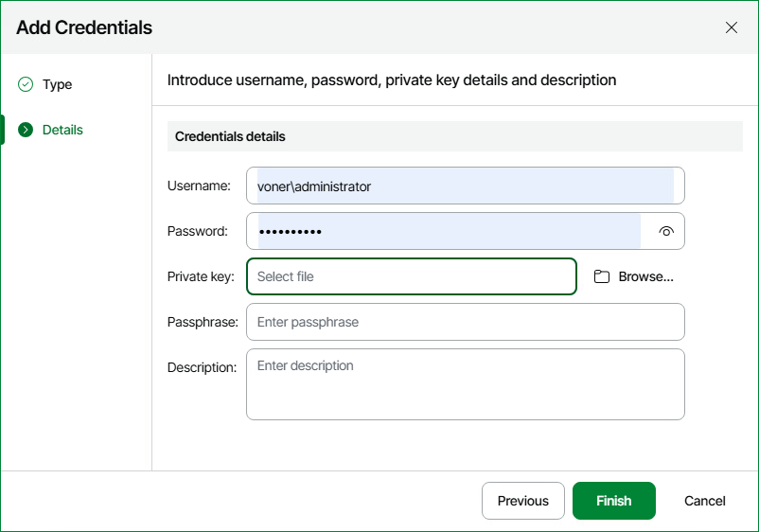Focus the Enter passphrase field
The height and width of the screenshot is (532, 759).
pos(466,322)
